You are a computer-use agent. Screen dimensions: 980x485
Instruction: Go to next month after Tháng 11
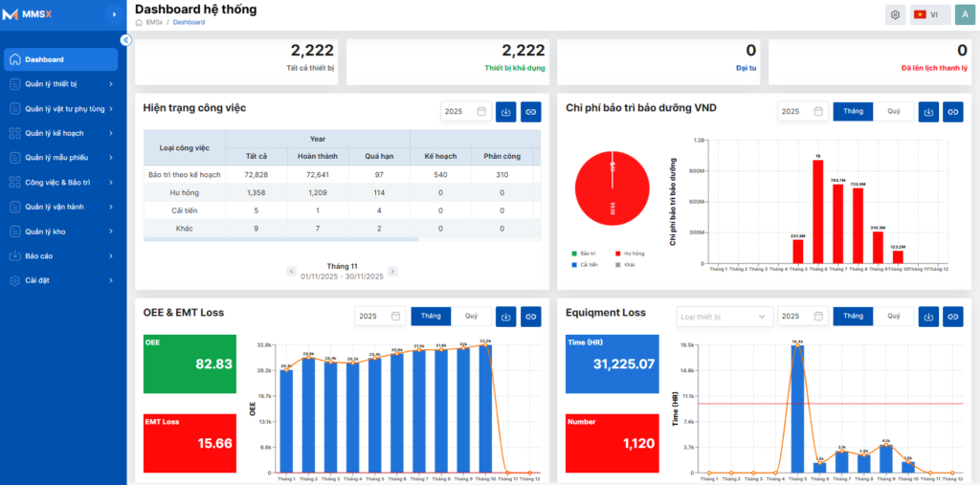point(391,272)
